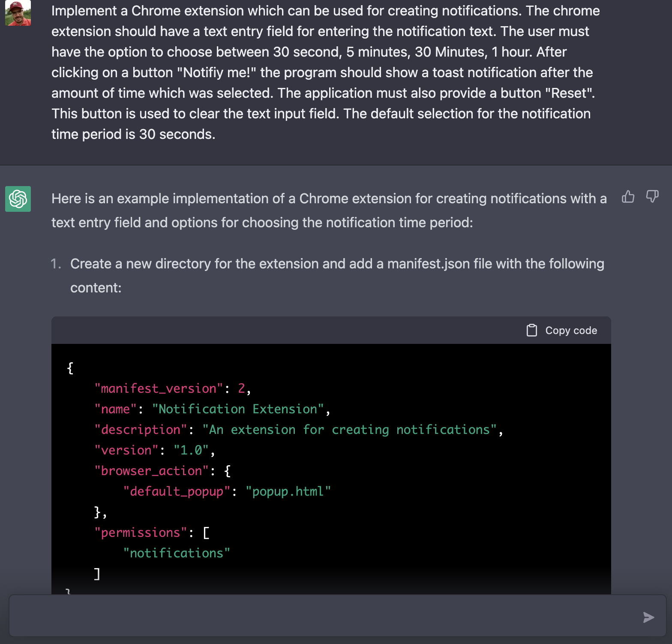Click the ChatGPT logo avatar
The height and width of the screenshot is (644, 672).
coord(18,199)
